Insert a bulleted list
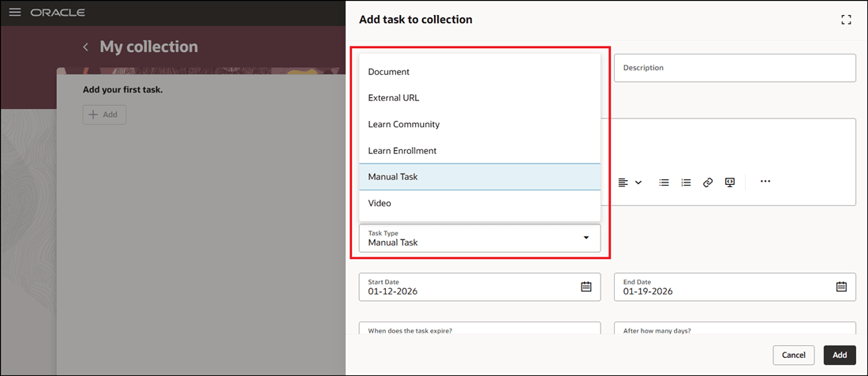The height and width of the screenshot is (376, 868). click(664, 182)
